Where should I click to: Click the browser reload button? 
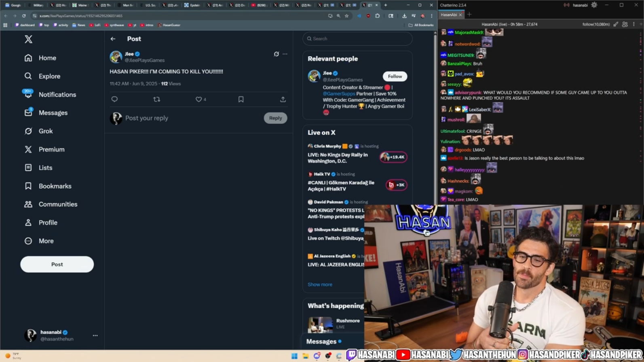(x=24, y=16)
